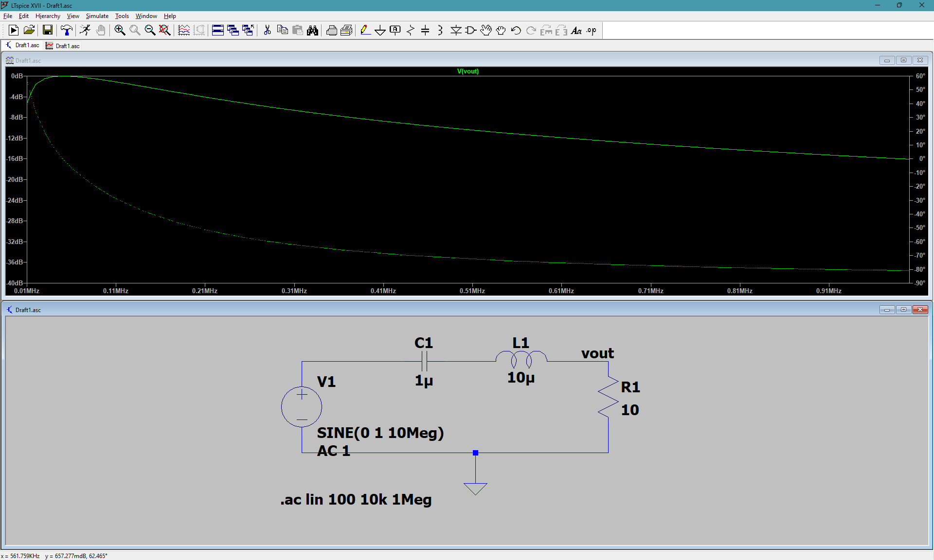934x560 pixels.
Task: Click the New Schematic toolbar icon
Action: pyautogui.click(x=14, y=30)
